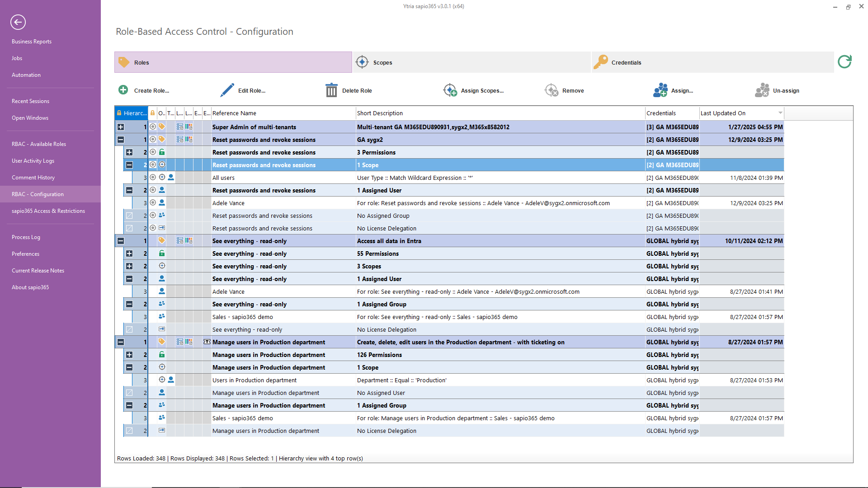Screen dimensions: 868x488
Task: Click the Assign users icon in toolbar
Action: [660, 90]
